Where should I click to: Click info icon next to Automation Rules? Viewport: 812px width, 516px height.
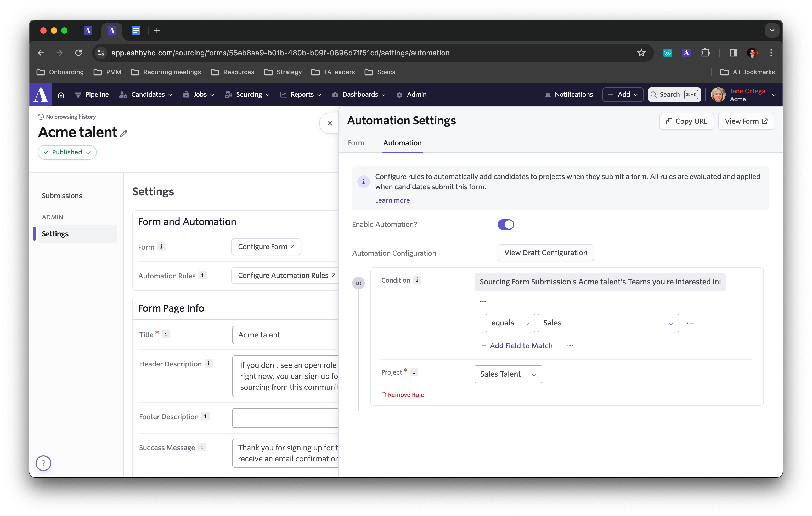click(x=202, y=275)
